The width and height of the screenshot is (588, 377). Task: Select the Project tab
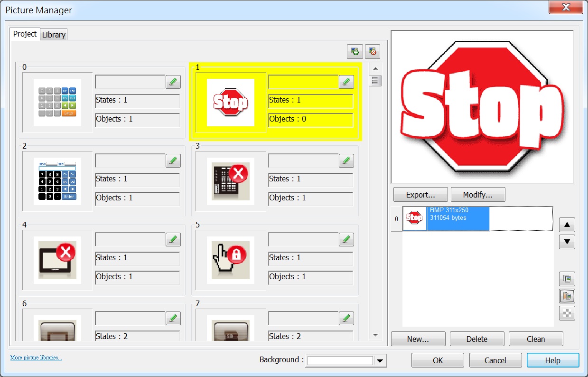click(x=25, y=34)
